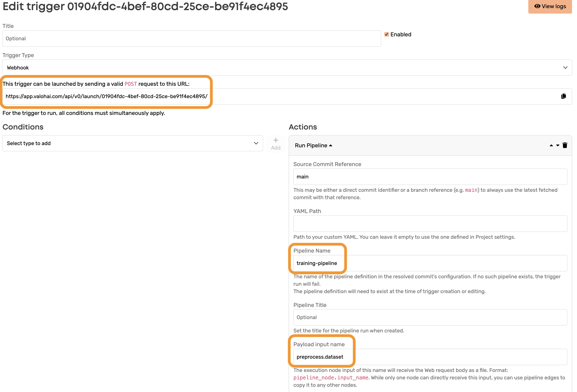
Task: Click the copy URL clipboard icon
Action: click(x=563, y=96)
